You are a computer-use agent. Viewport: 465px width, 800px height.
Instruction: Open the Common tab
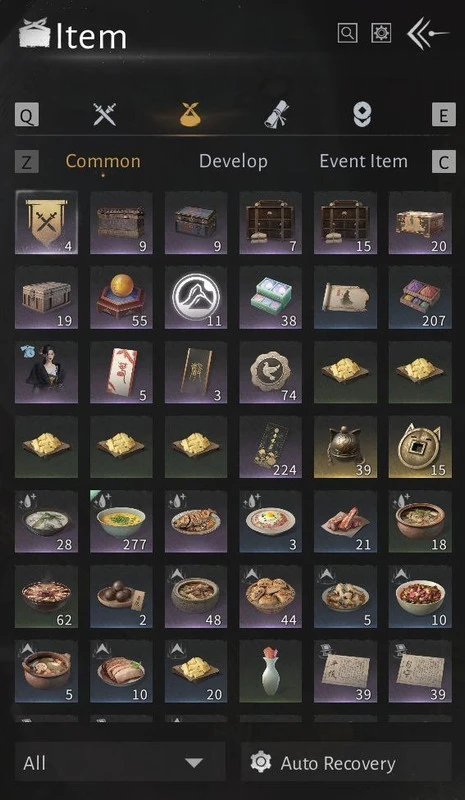tap(103, 162)
